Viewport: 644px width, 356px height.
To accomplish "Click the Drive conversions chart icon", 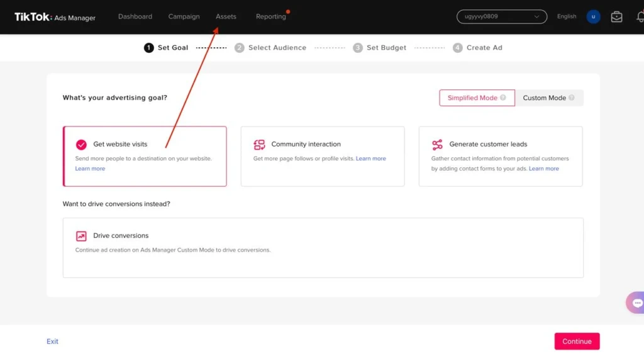I will click(x=81, y=236).
